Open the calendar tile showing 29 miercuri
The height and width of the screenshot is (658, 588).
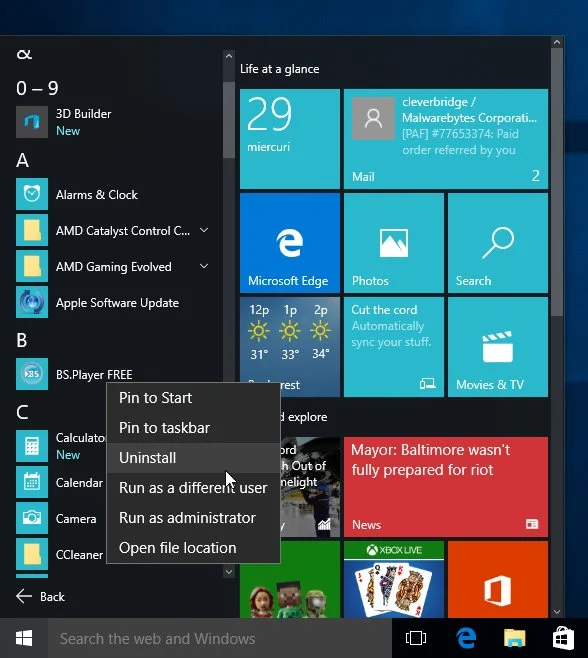point(290,139)
